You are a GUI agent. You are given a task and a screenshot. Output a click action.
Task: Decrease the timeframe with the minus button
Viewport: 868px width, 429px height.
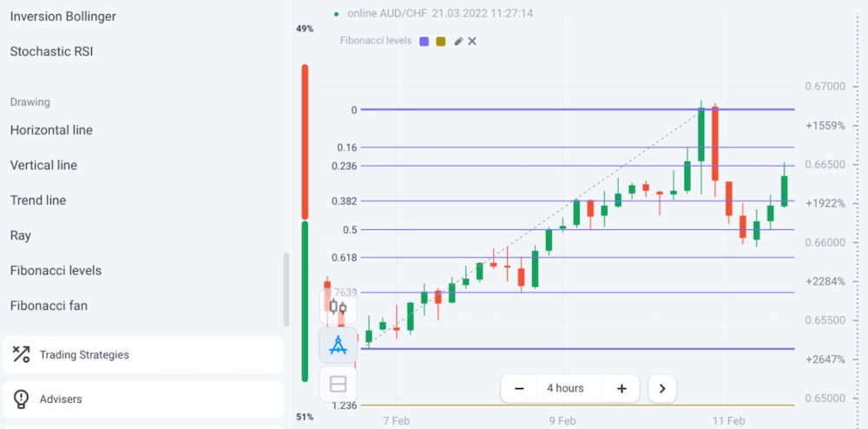[x=519, y=388]
